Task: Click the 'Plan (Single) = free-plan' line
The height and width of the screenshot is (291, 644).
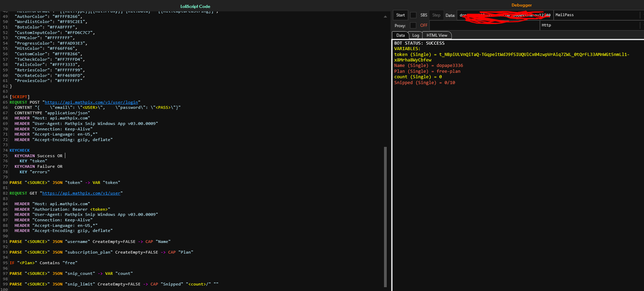Action: click(x=427, y=71)
